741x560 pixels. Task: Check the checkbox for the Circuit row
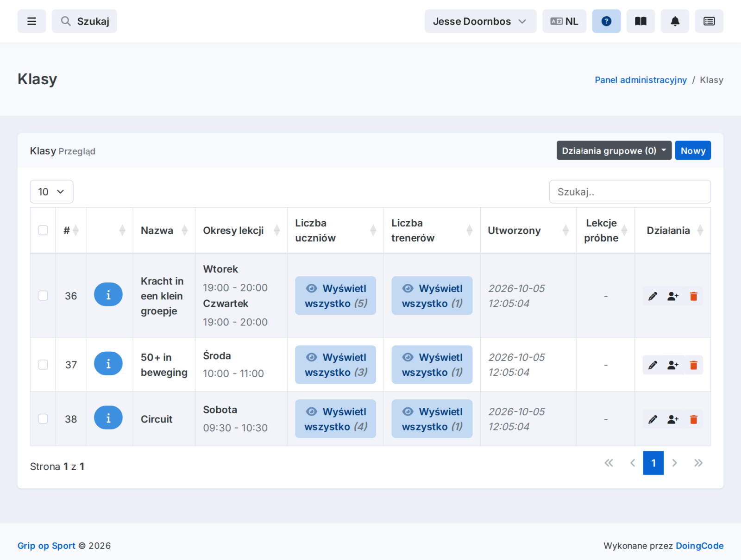(x=43, y=419)
